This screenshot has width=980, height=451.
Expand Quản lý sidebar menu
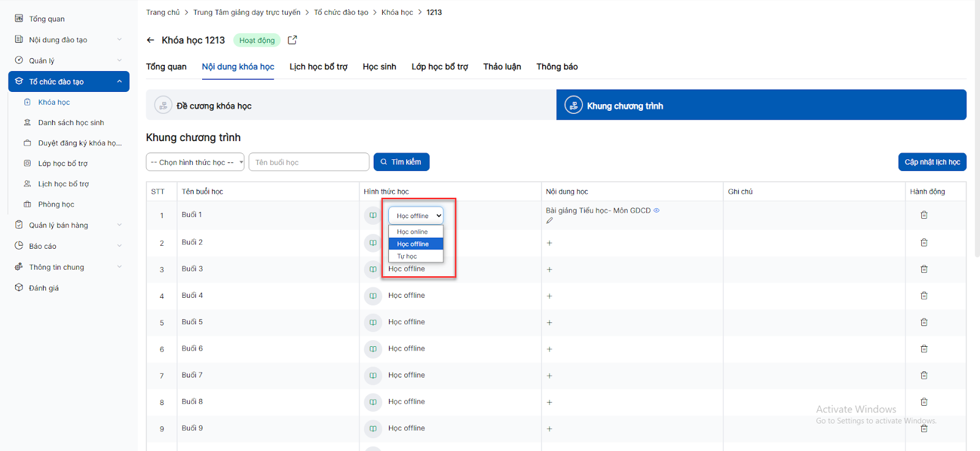tap(119, 60)
